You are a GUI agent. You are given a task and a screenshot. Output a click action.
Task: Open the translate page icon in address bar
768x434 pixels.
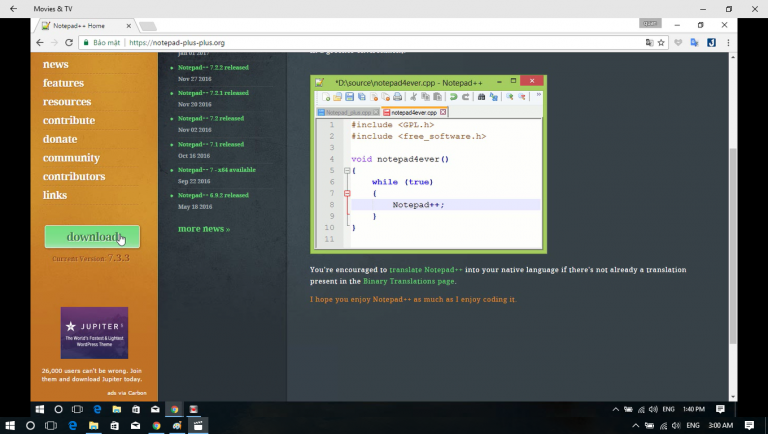click(x=649, y=43)
